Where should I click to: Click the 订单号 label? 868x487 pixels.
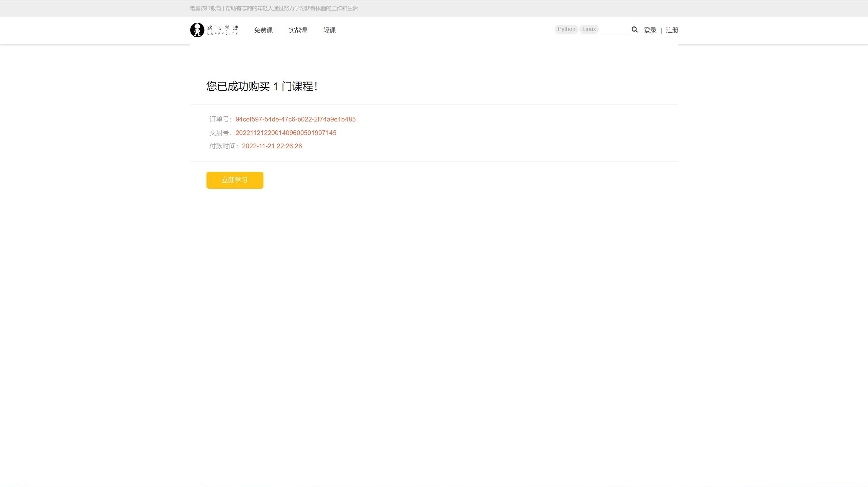[x=219, y=119]
